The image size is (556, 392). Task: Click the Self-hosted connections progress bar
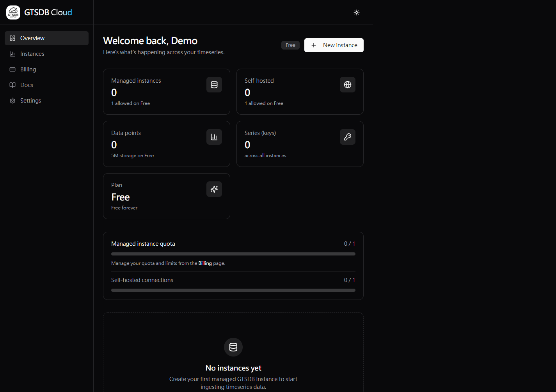pyautogui.click(x=233, y=290)
